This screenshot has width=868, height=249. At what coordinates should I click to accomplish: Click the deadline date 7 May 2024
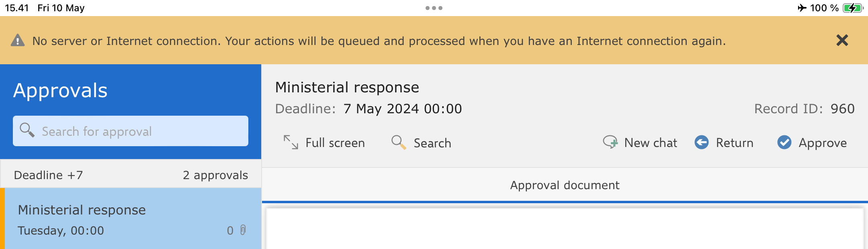pos(403,109)
